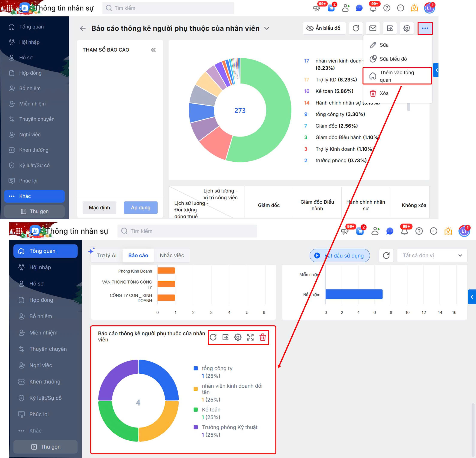Delete dashboard widget with red trash icon

click(x=262, y=337)
